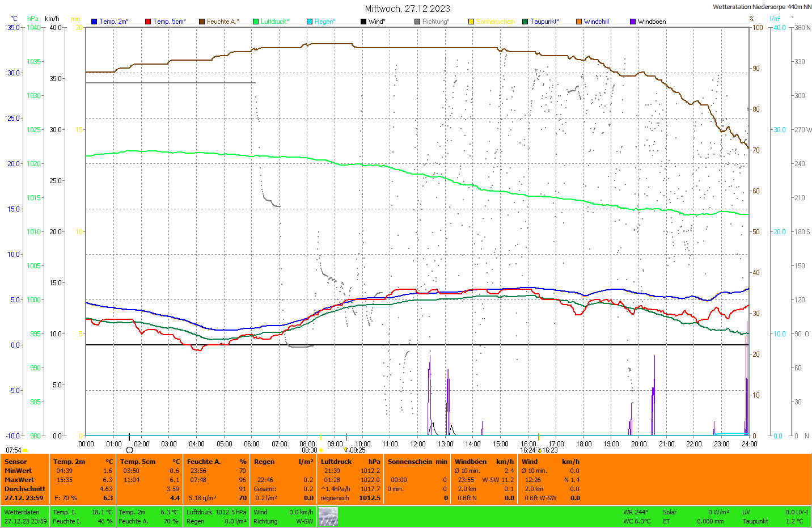Select the Windböen column header in the table
This screenshot has height=528, width=812.
pos(470,462)
